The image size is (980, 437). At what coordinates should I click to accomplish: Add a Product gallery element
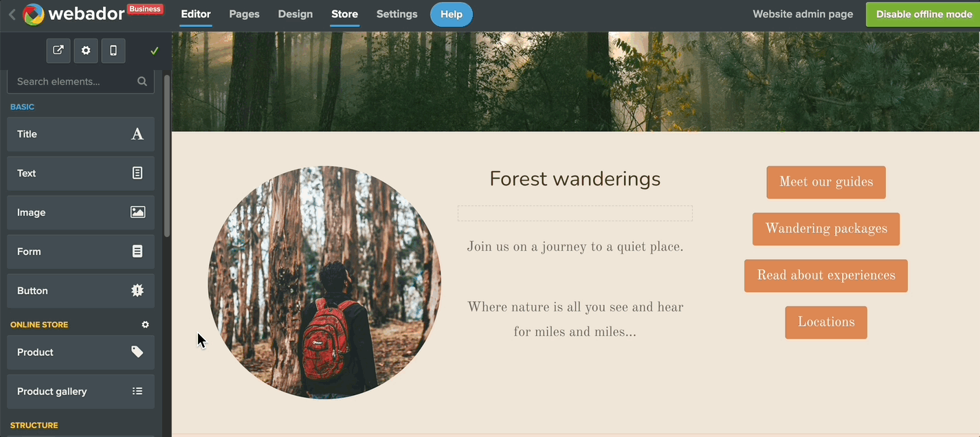(81, 391)
